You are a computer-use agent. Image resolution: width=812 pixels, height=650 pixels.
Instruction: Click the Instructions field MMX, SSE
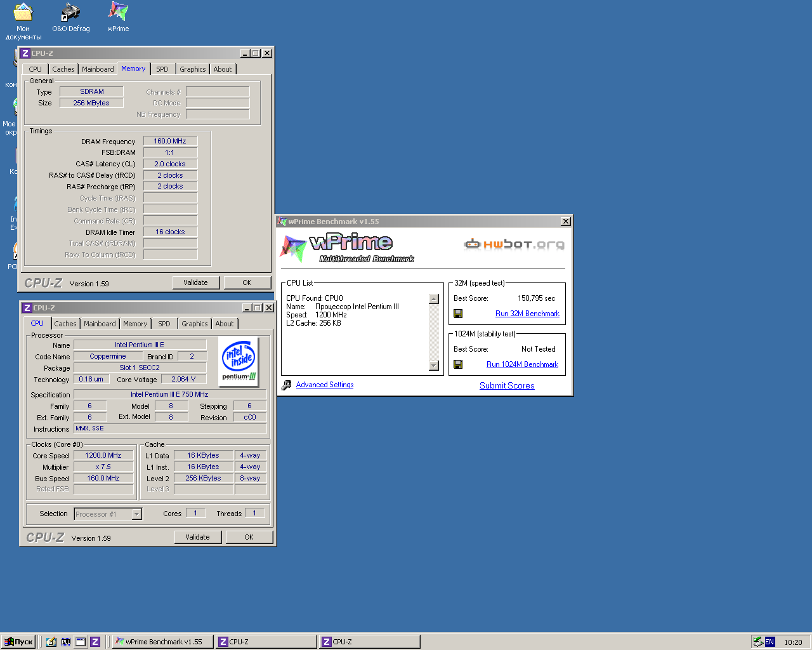(170, 428)
